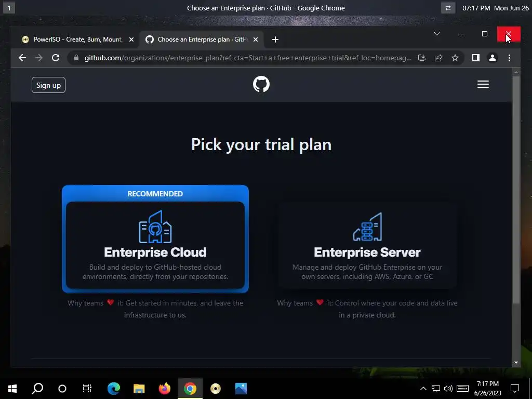Open network status in system tray

436,389
